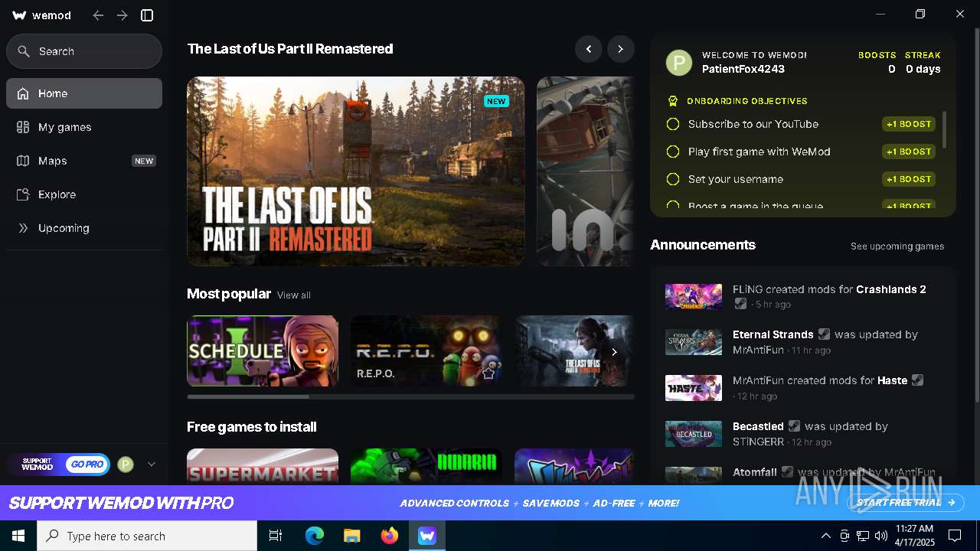980x551 pixels.
Task: Click Start Free Trial button
Action: click(906, 503)
